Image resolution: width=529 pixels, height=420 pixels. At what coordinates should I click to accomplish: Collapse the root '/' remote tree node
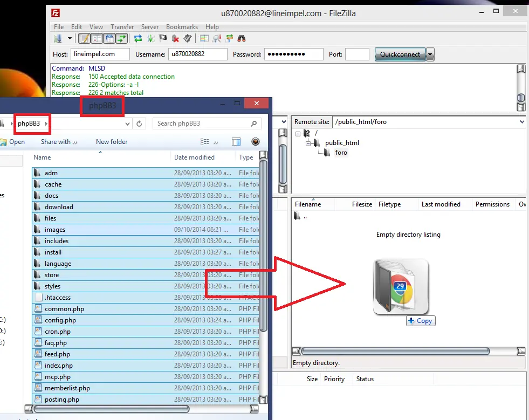click(x=298, y=134)
